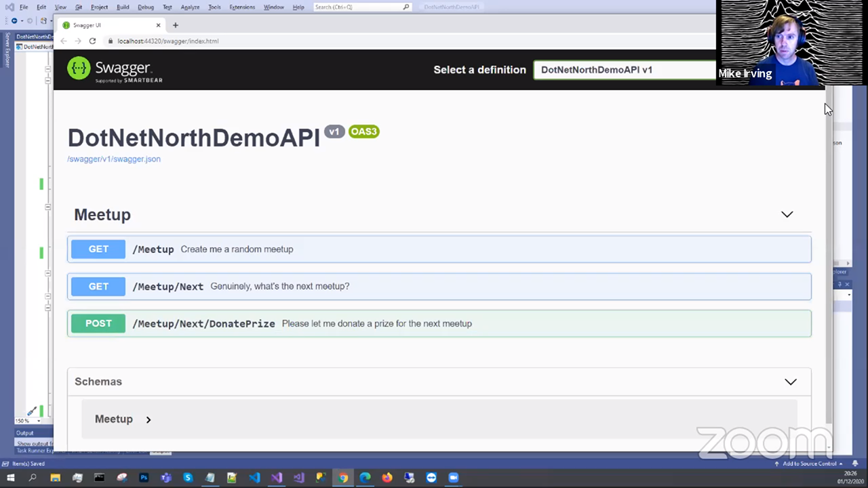The image size is (868, 488).
Task: Open Microsoft Edge from taskbar
Action: coord(365,478)
